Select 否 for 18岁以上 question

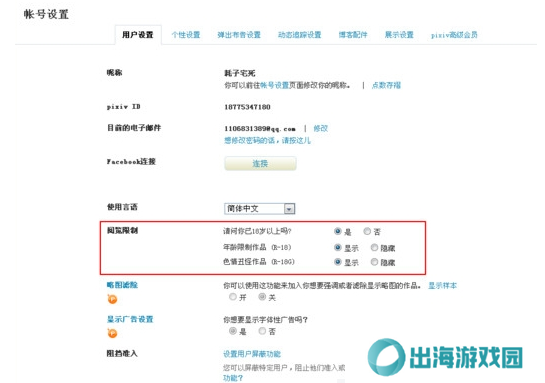(367, 231)
